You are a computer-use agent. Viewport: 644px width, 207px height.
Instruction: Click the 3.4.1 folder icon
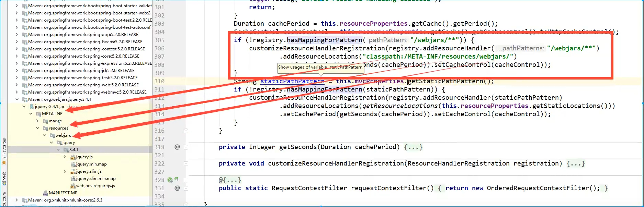click(66, 150)
